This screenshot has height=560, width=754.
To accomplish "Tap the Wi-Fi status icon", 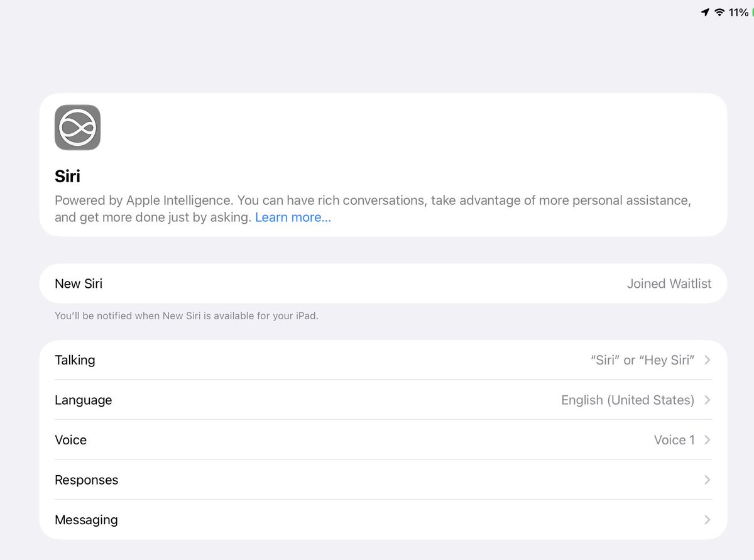I will [x=719, y=13].
